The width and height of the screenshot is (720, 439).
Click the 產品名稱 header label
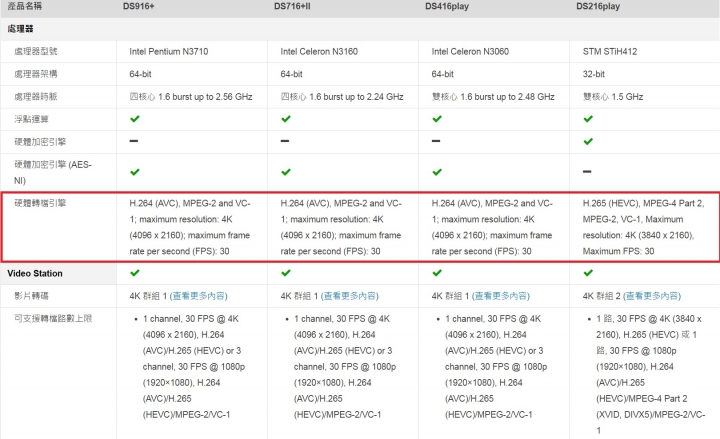(x=24, y=6)
